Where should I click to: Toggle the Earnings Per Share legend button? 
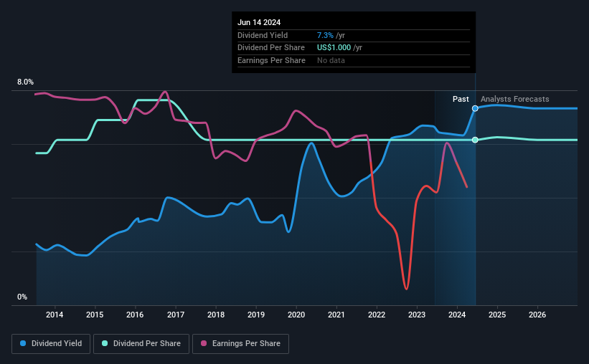tap(240, 343)
